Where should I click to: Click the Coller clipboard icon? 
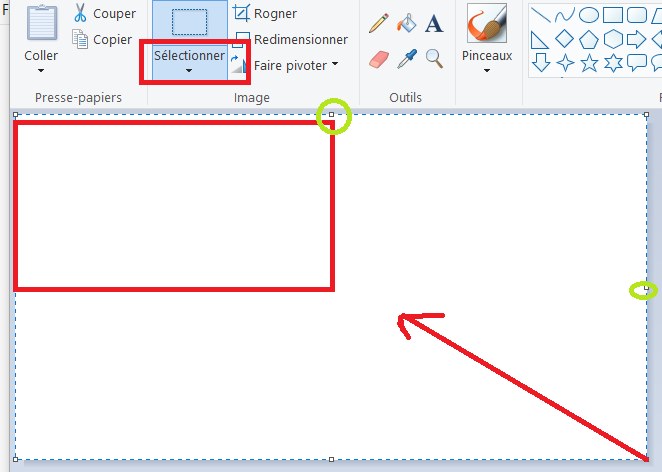pyautogui.click(x=41, y=23)
